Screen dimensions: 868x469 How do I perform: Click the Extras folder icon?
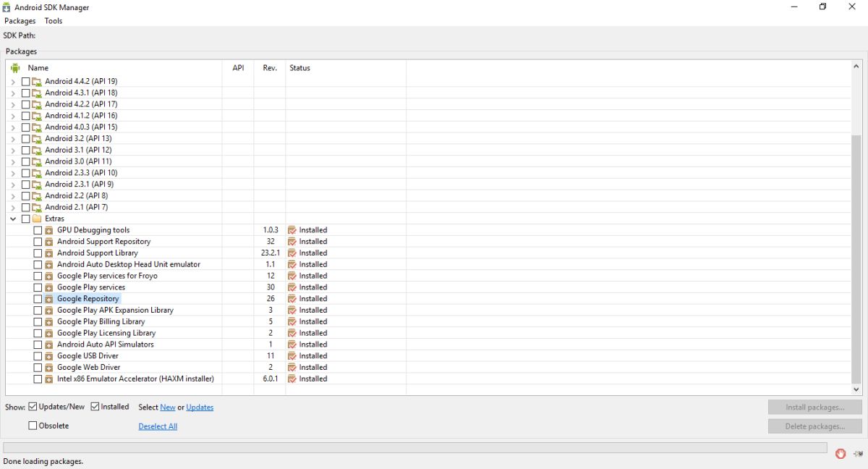tap(37, 219)
